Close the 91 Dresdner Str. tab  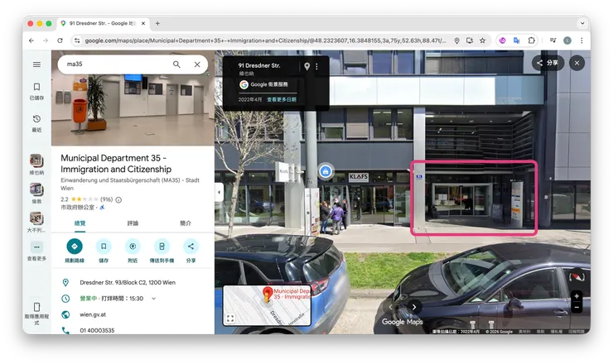pyautogui.click(x=143, y=23)
